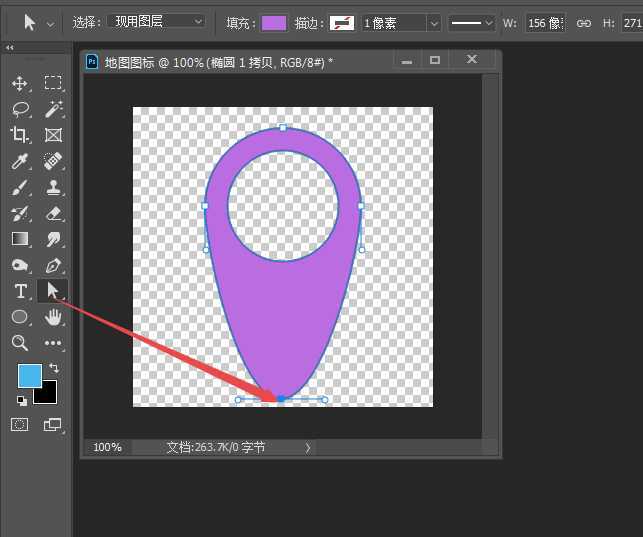Click the blue foreground color swatch

[x=30, y=376]
